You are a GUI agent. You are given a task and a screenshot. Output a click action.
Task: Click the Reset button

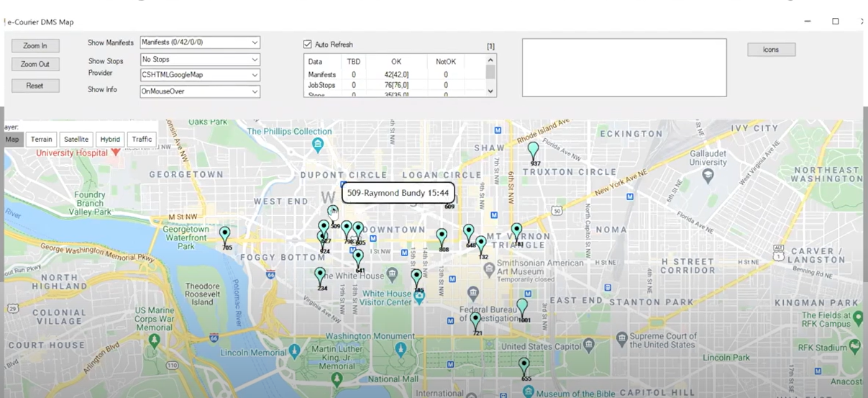(x=35, y=86)
